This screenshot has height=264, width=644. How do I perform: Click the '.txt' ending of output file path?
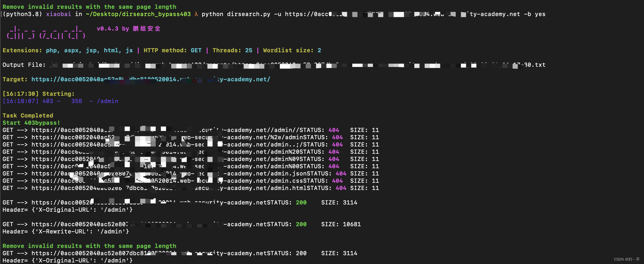click(538, 65)
